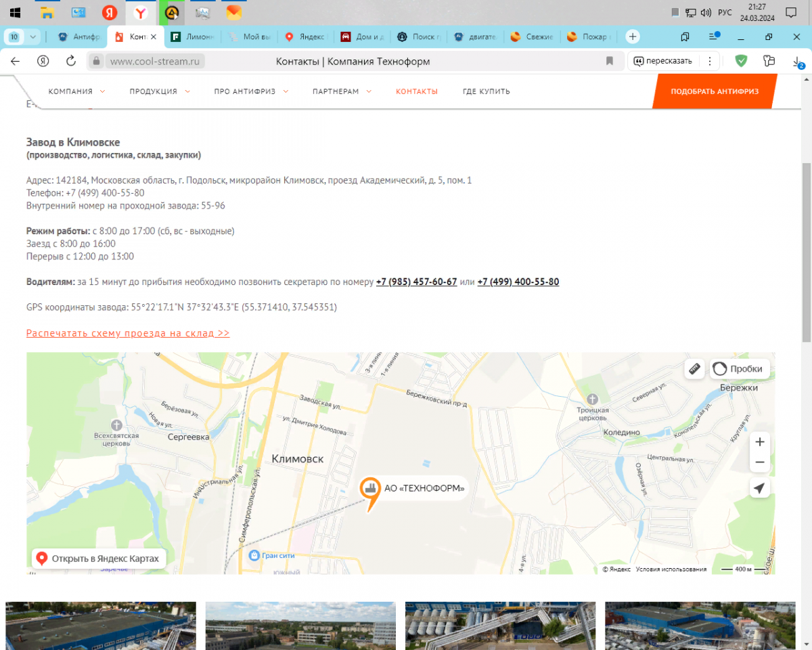This screenshot has height=650, width=812.
Task: Click the Подобрать антифриз button
Action: 715,91
